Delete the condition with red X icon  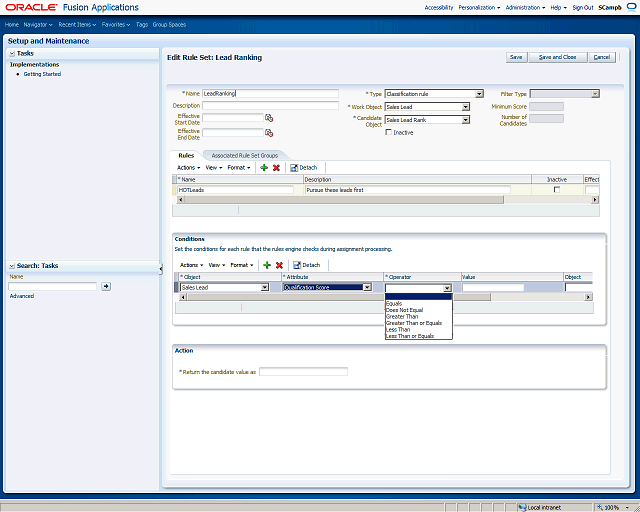click(x=279, y=265)
